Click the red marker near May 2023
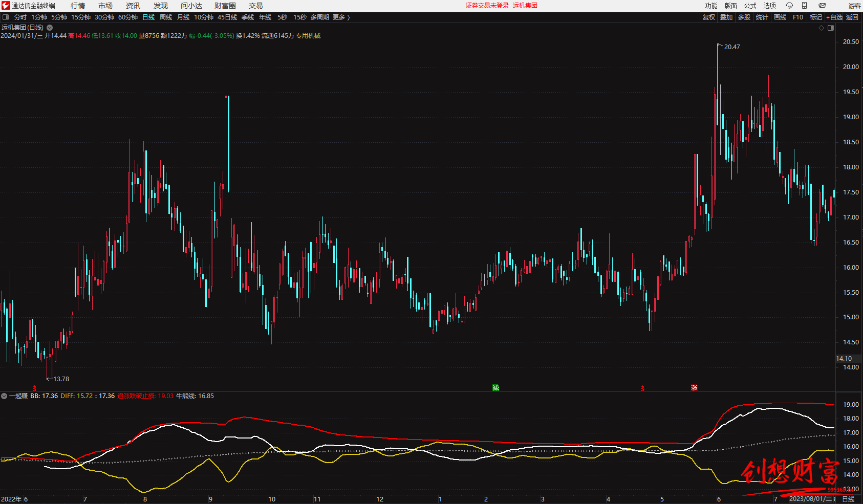 tap(643, 388)
